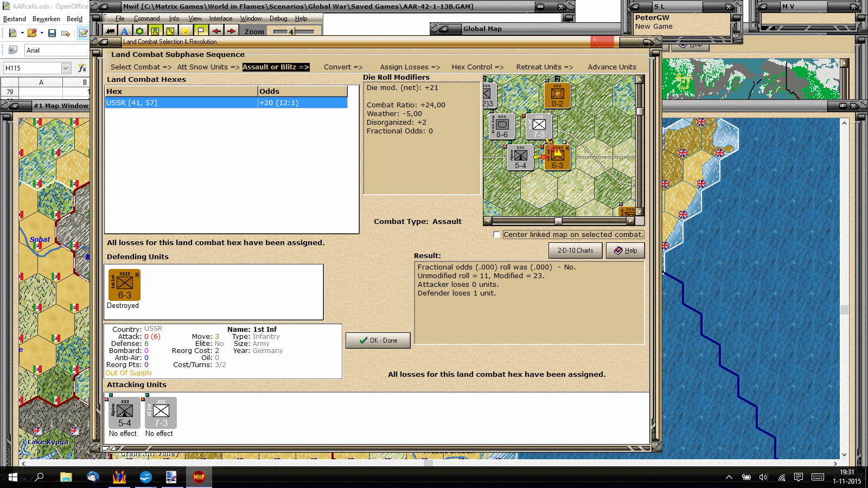Viewport: 868px width, 488px height.
Task: Click the Assault or Blitz subphase step
Action: [x=276, y=67]
